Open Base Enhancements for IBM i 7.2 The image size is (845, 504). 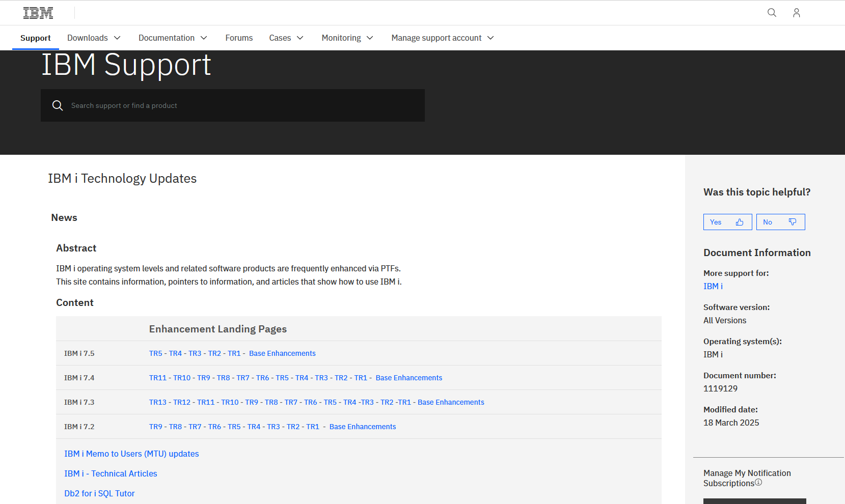363,427
